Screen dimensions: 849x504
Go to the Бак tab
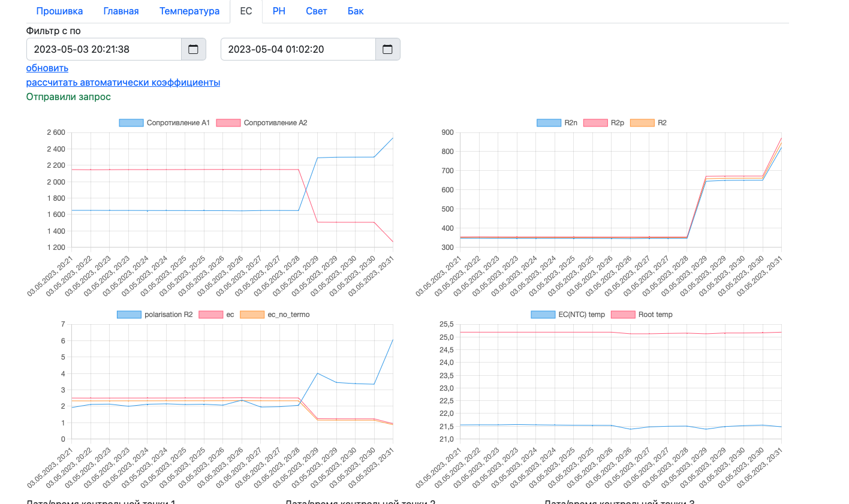click(x=356, y=11)
